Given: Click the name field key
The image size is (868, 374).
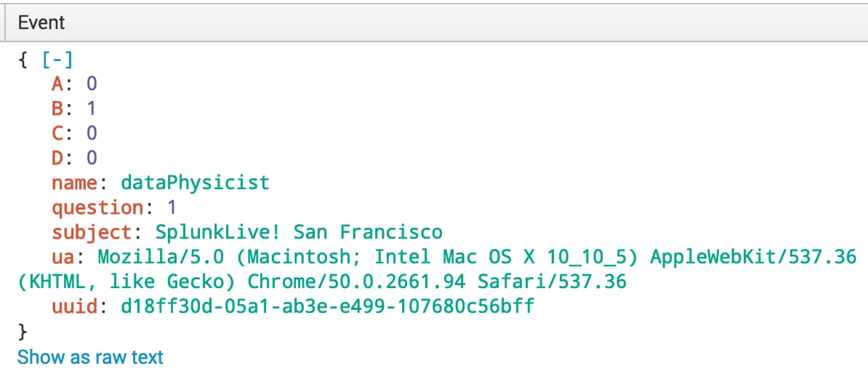Looking at the screenshot, I should 76,183.
